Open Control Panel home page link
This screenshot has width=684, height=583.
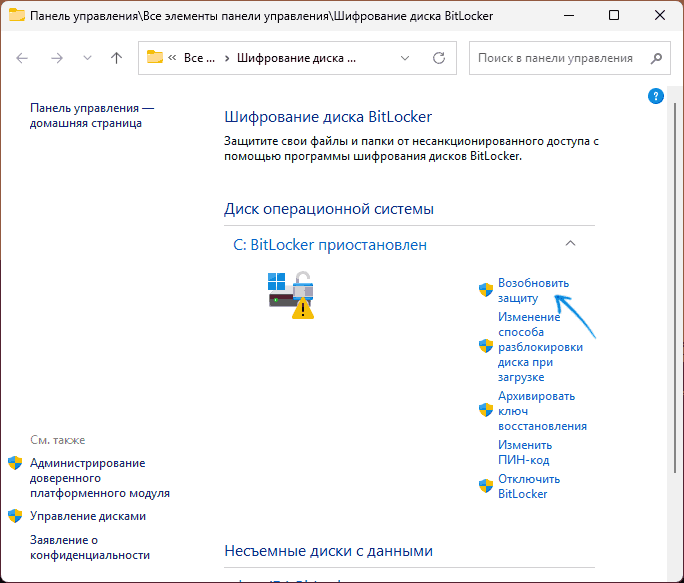coord(92,116)
